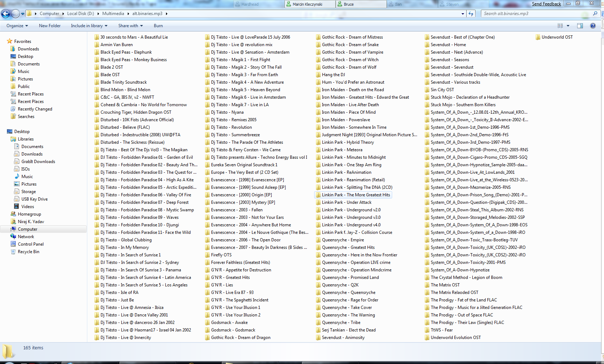Select Niraj K. Yadav user folder
The image size is (604, 364).
pos(31,222)
